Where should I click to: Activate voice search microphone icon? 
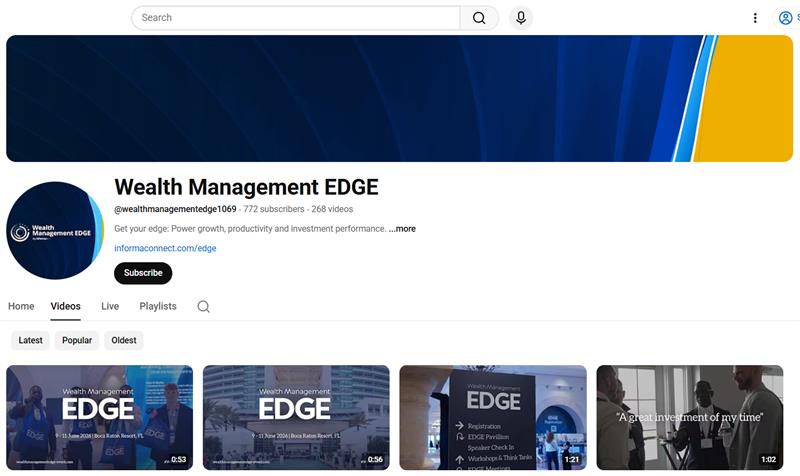(520, 18)
